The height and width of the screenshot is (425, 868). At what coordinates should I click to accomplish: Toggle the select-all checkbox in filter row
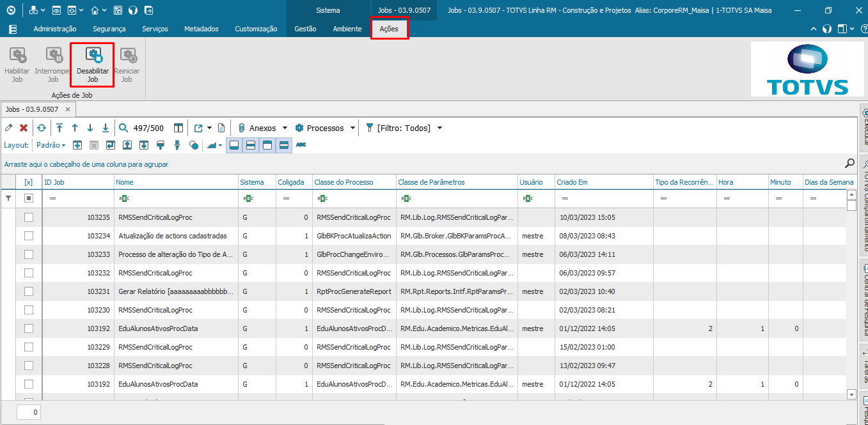click(28, 198)
